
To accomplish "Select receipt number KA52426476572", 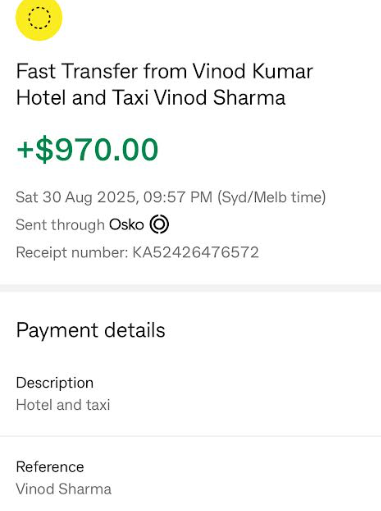I will 196,252.
